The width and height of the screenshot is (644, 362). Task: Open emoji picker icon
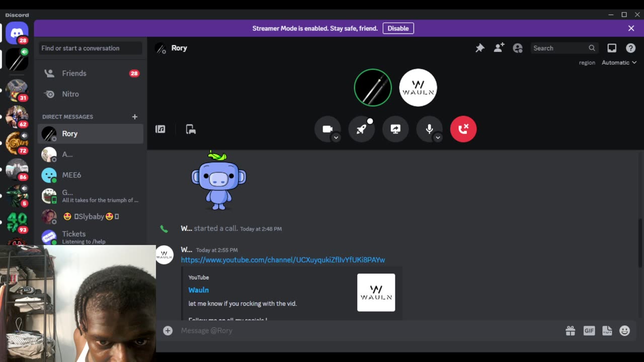pos(624,330)
